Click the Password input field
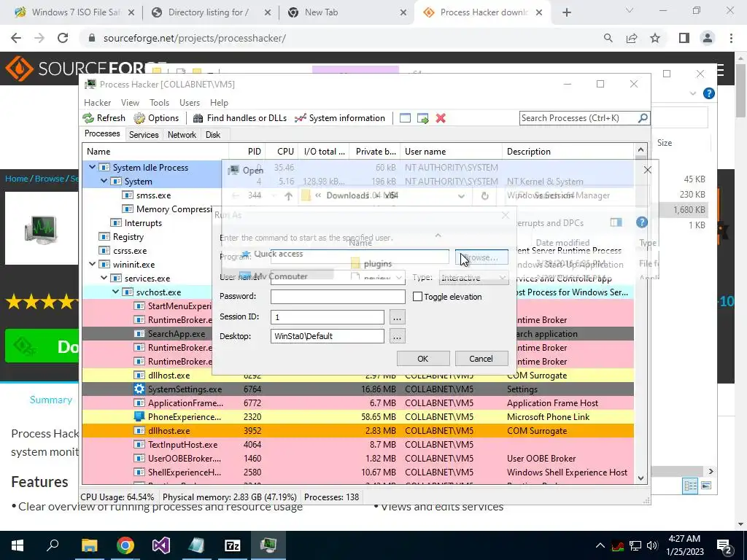This screenshot has width=747, height=560. click(338, 296)
